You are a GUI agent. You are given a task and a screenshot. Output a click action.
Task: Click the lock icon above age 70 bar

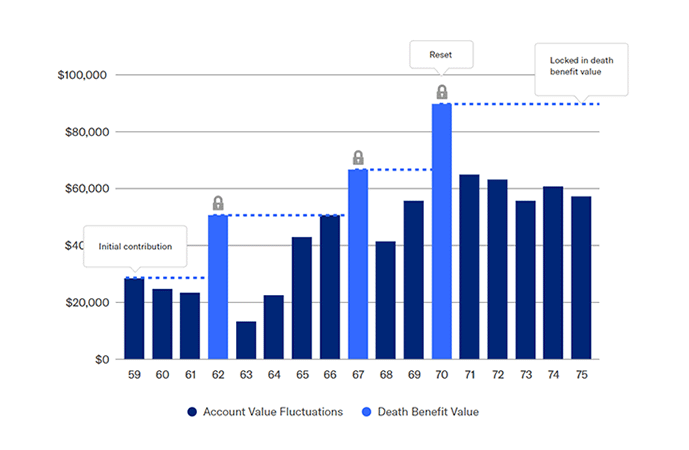[x=441, y=92]
